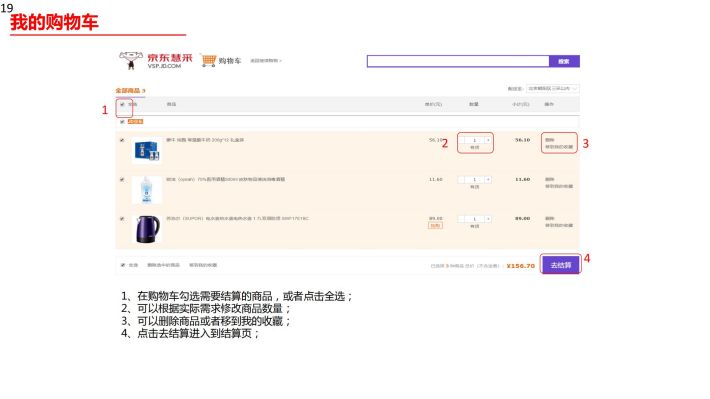
Task: Click the 56.10 subtotal of the milk item
Action: pos(523,140)
